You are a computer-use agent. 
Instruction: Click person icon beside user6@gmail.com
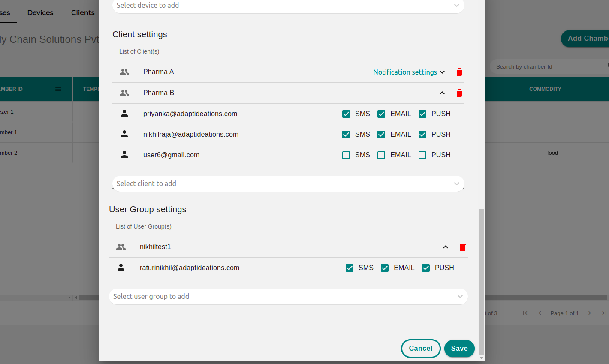pyautogui.click(x=124, y=155)
